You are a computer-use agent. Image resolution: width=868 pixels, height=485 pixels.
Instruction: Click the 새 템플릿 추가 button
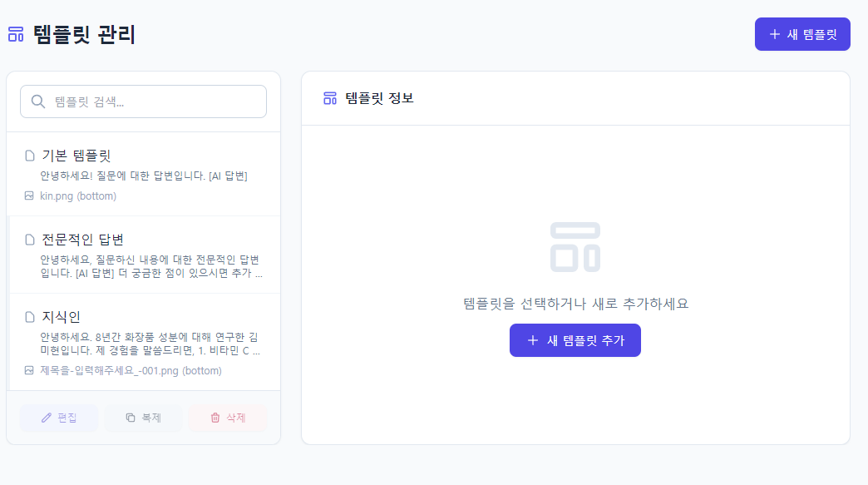click(x=575, y=340)
